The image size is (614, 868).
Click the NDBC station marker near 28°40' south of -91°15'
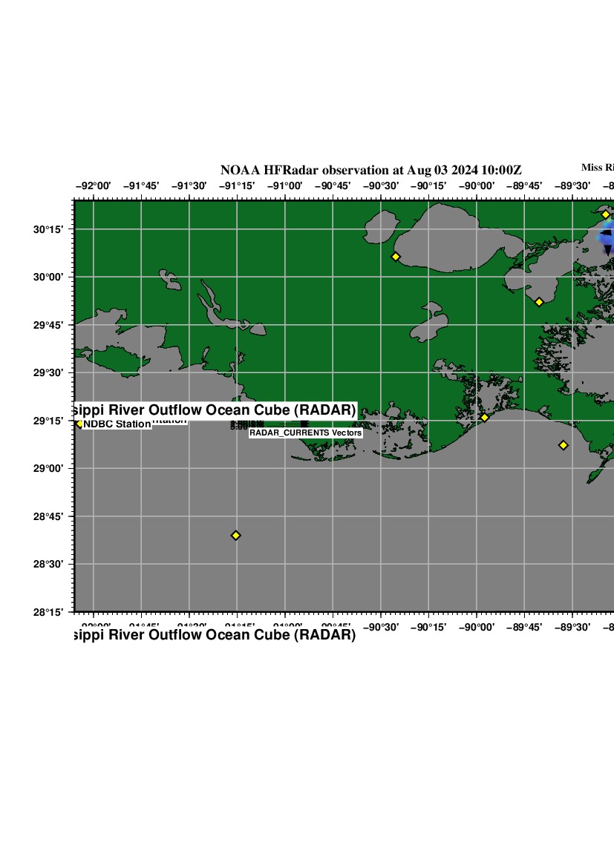pos(236,535)
